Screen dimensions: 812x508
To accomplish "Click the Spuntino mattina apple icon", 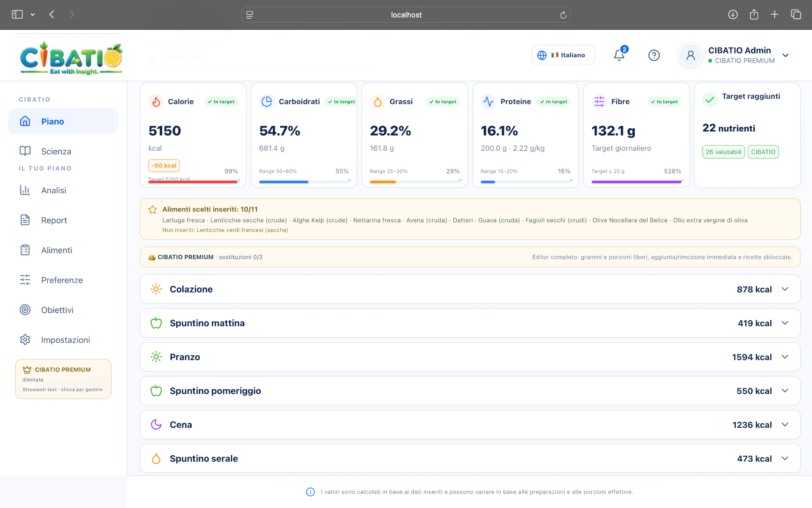I will coord(156,323).
